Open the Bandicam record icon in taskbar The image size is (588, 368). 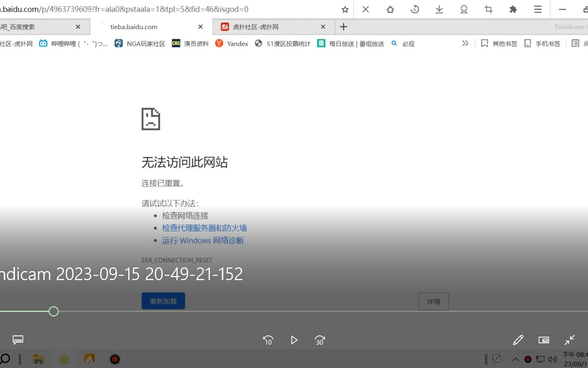coord(115,359)
